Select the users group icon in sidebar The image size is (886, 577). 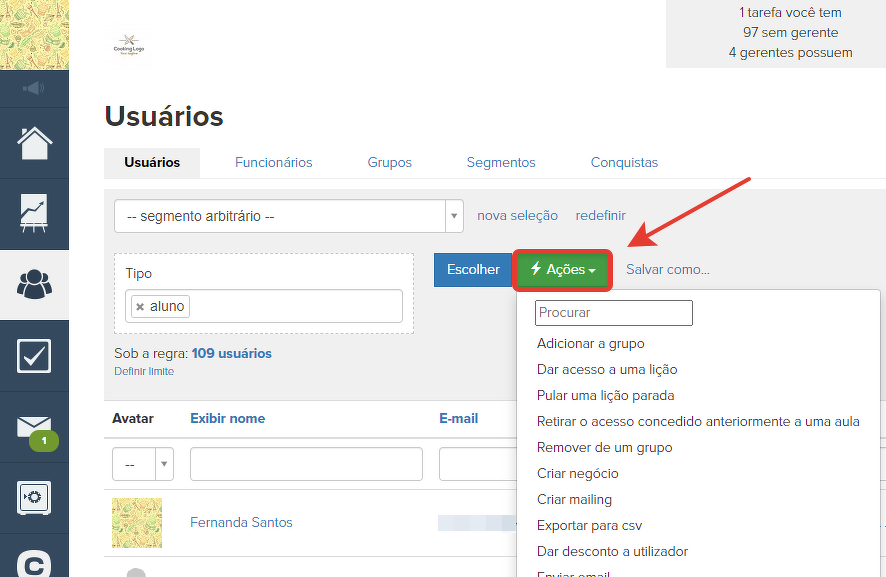34,285
